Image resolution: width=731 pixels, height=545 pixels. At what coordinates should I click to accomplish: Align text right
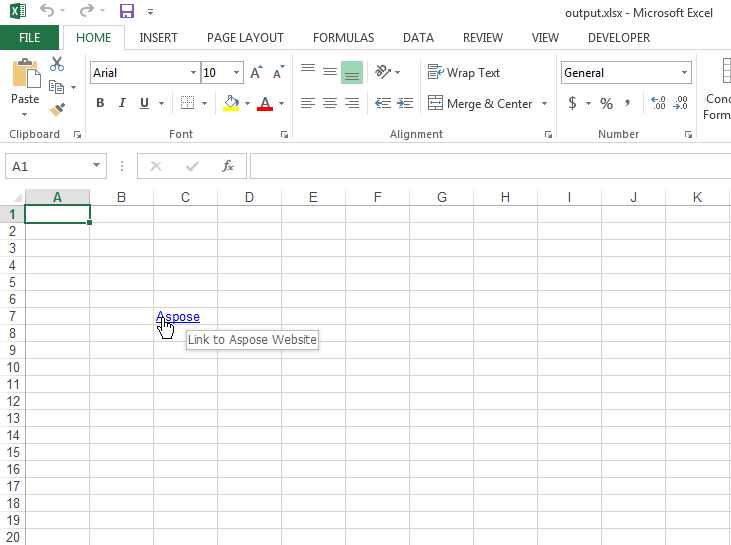[352, 103]
